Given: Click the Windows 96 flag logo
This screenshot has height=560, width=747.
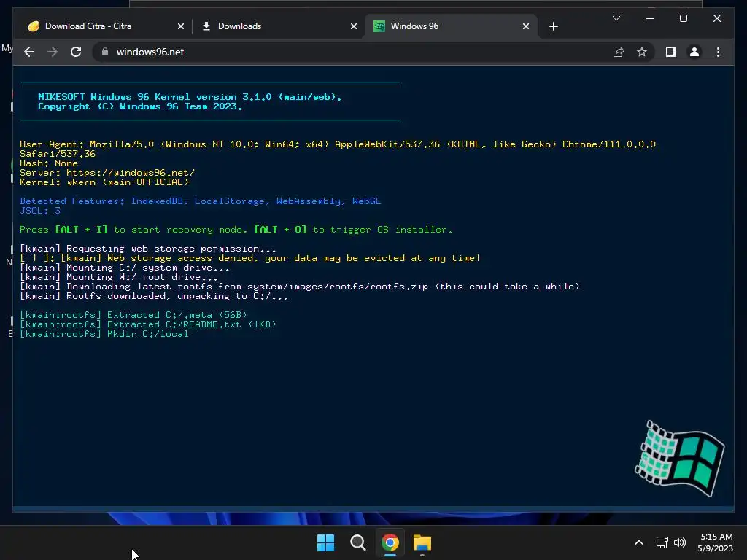Looking at the screenshot, I should [680, 458].
